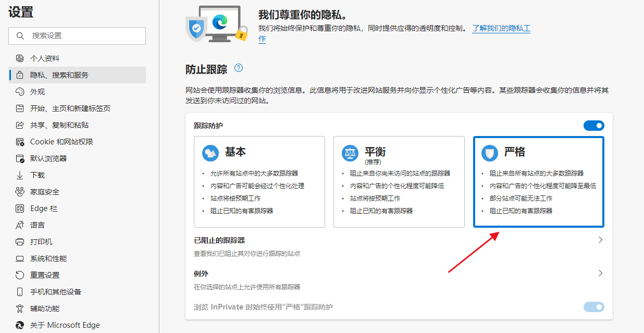The width and height of the screenshot is (644, 333).
Task: Click the laptop icon beside 系统和性能
Action: click(x=20, y=258)
